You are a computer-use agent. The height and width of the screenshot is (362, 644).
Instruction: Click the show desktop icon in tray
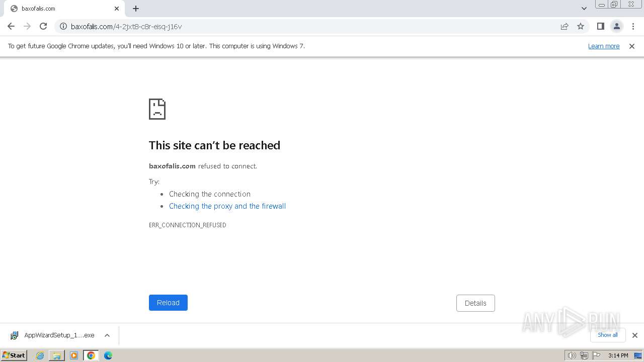[x=638, y=355]
